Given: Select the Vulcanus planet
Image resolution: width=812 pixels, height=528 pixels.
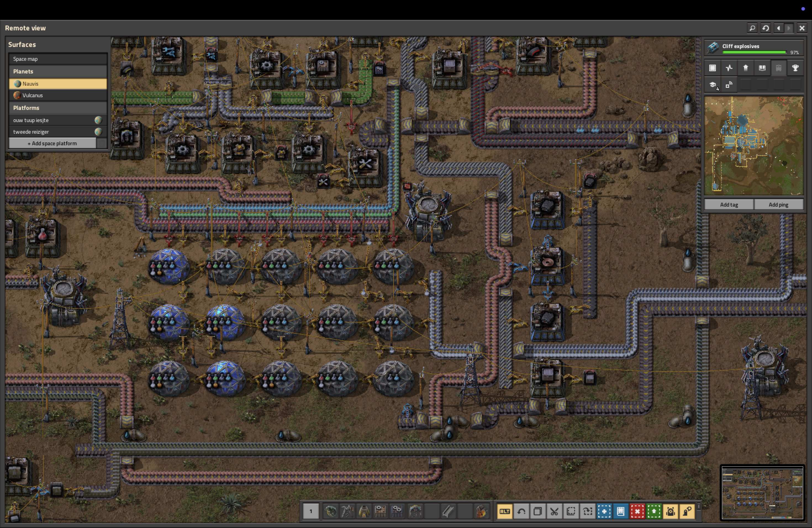Looking at the screenshot, I should click(x=58, y=95).
